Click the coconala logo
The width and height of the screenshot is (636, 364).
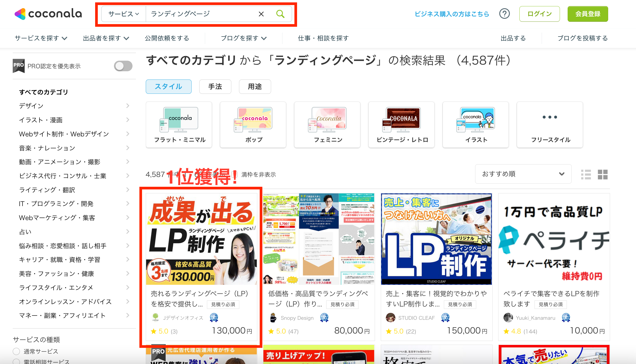48,14
